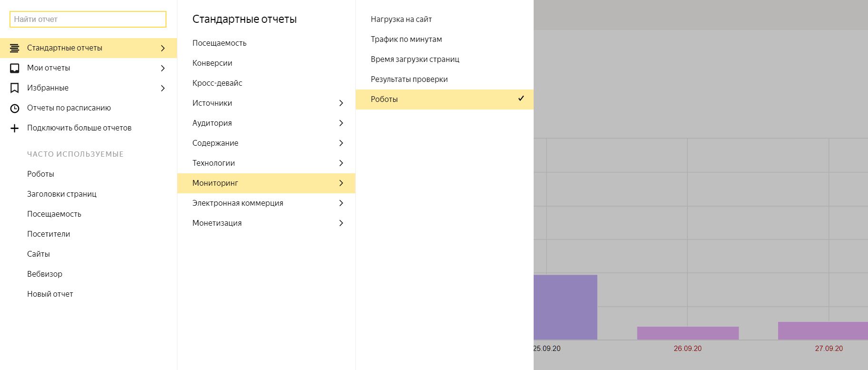
Task: Select the Трафик по минутам report
Action: point(406,39)
